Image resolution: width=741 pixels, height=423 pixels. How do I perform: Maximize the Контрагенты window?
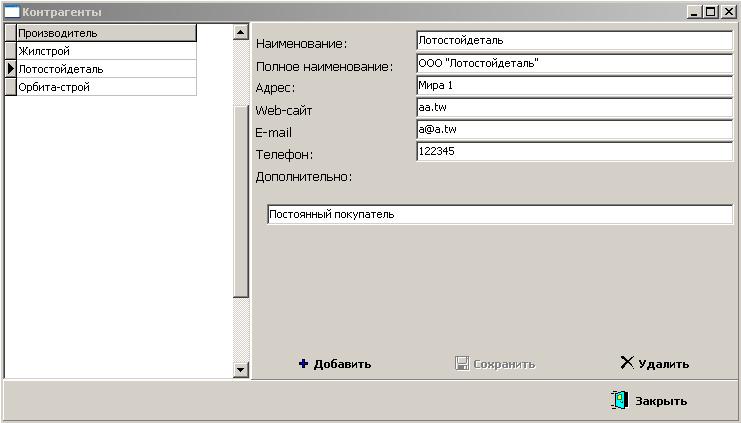[711, 12]
